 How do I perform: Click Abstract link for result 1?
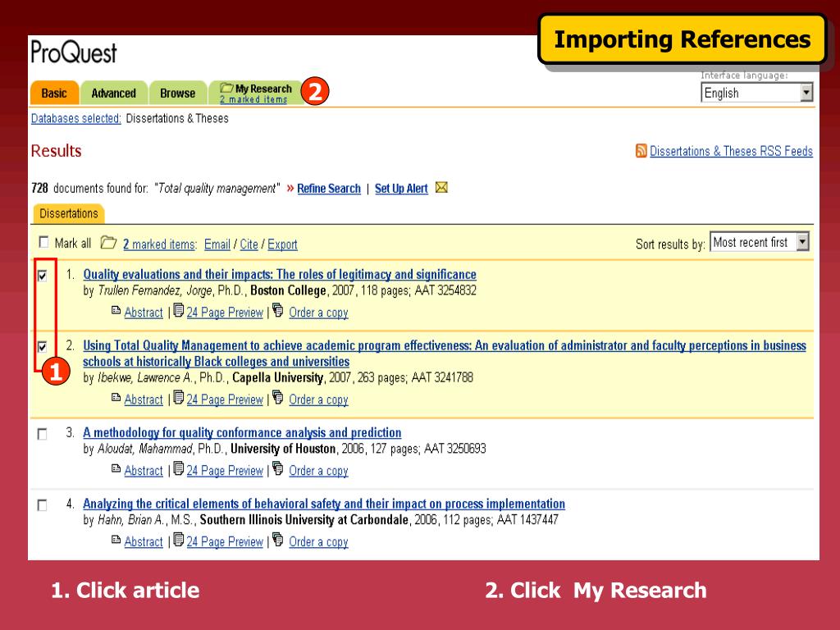pos(144,313)
